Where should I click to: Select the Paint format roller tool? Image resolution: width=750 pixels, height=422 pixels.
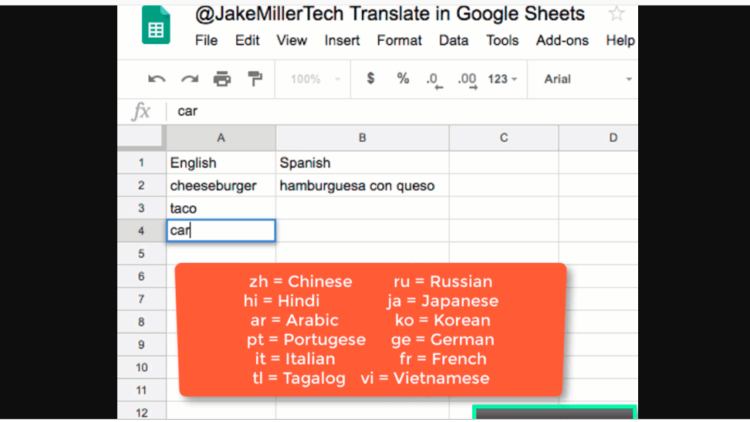point(255,79)
